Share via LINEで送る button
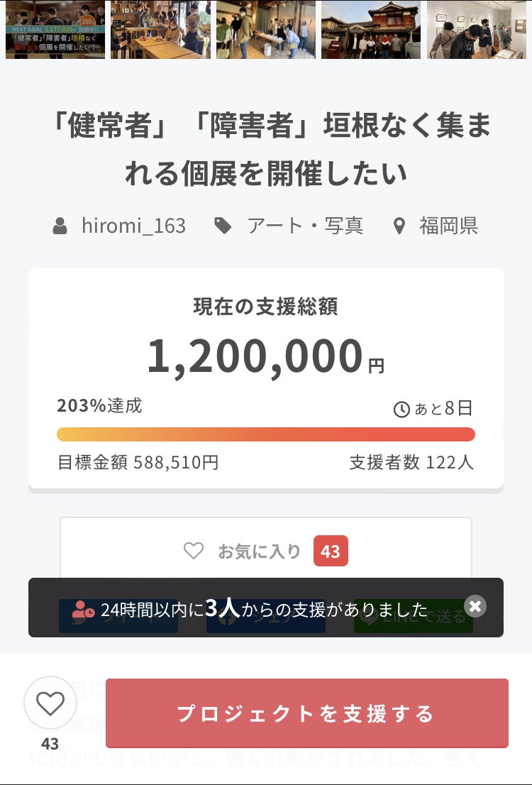 (414, 616)
